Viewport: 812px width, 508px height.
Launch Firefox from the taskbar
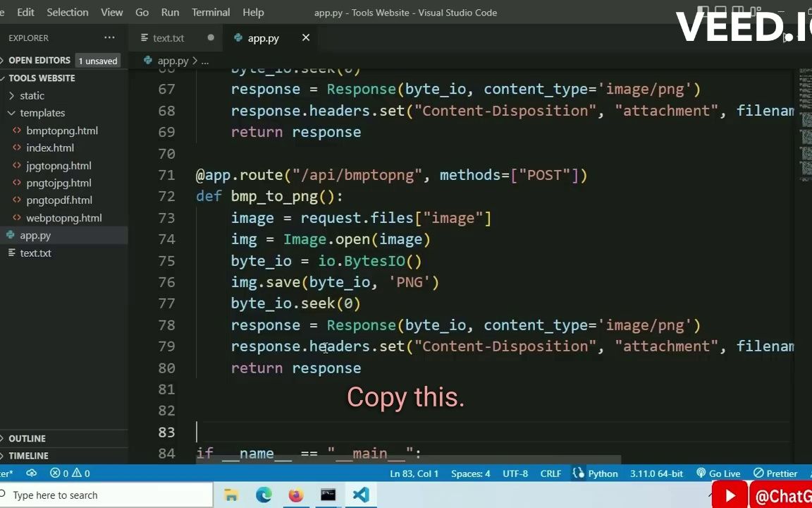(x=295, y=495)
